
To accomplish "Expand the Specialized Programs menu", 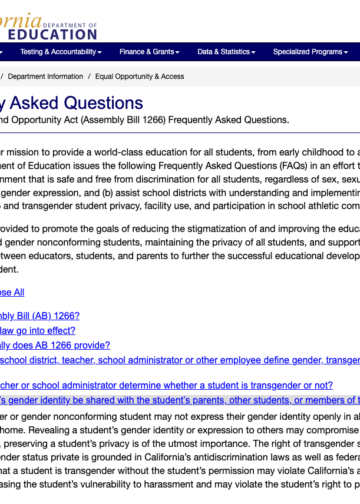I will tap(310, 52).
